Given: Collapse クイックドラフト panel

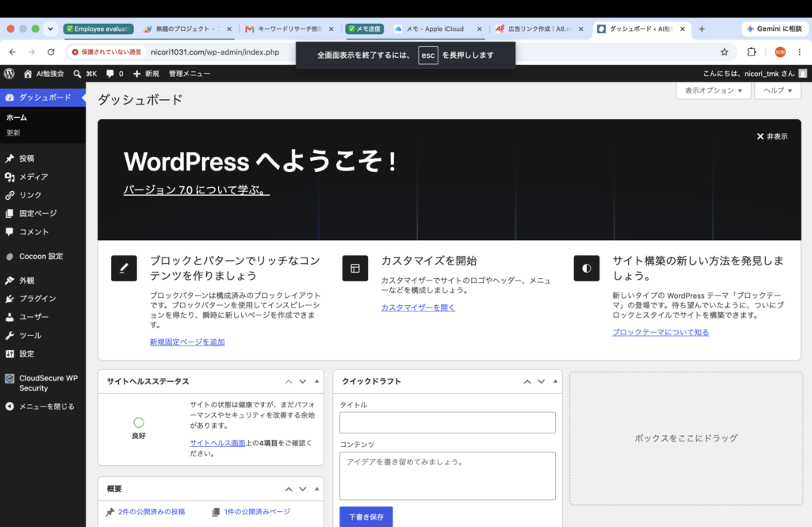Looking at the screenshot, I should (555, 381).
